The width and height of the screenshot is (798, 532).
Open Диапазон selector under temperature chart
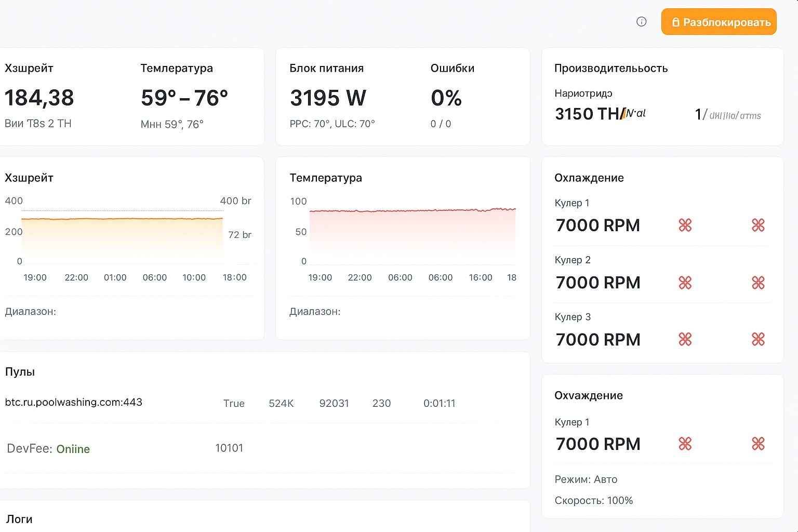coord(315,312)
